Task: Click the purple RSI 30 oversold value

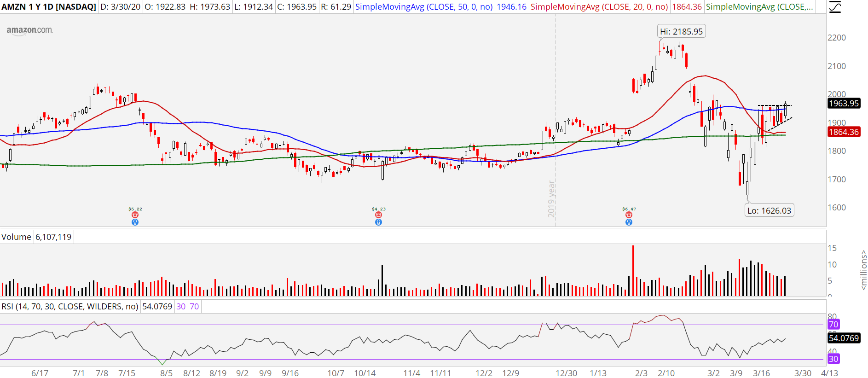Action: coord(181,307)
